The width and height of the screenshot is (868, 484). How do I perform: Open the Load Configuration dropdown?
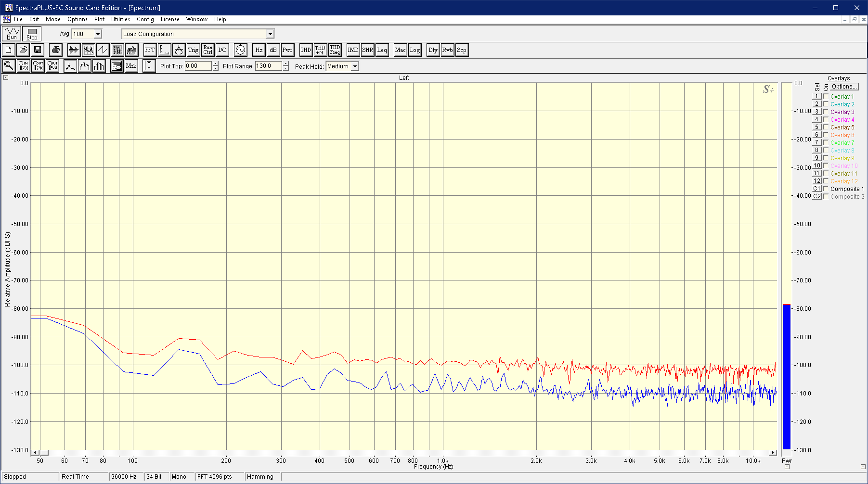[270, 34]
